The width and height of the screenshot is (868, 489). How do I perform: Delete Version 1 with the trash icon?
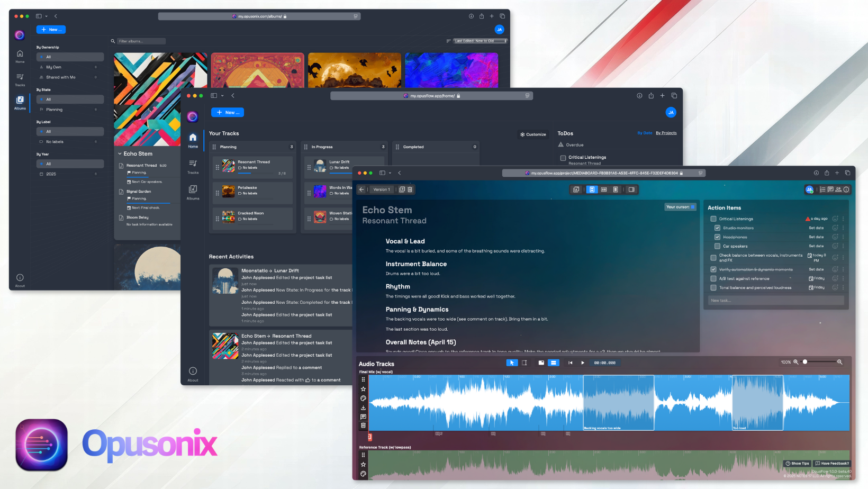[410, 189]
